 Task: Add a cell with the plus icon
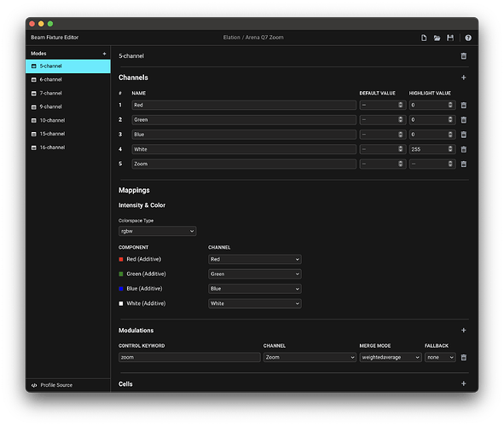pos(464,383)
